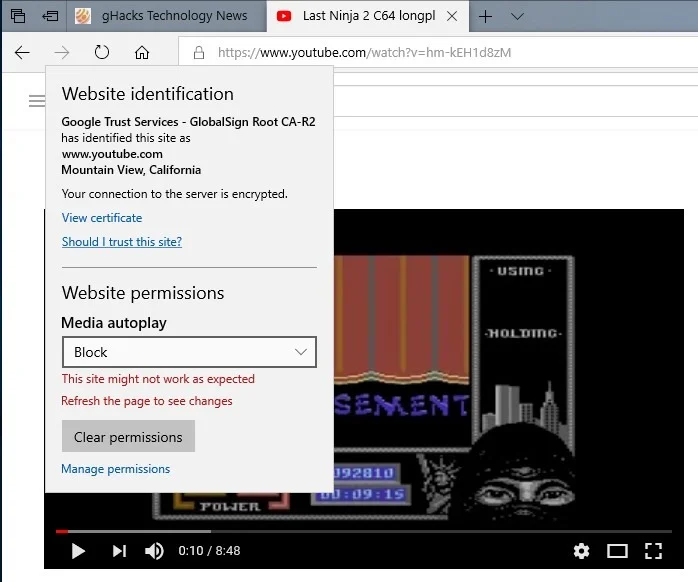The width and height of the screenshot is (698, 582).
Task: Open the tabs you've set aside icon
Action: pyautogui.click(x=18, y=16)
